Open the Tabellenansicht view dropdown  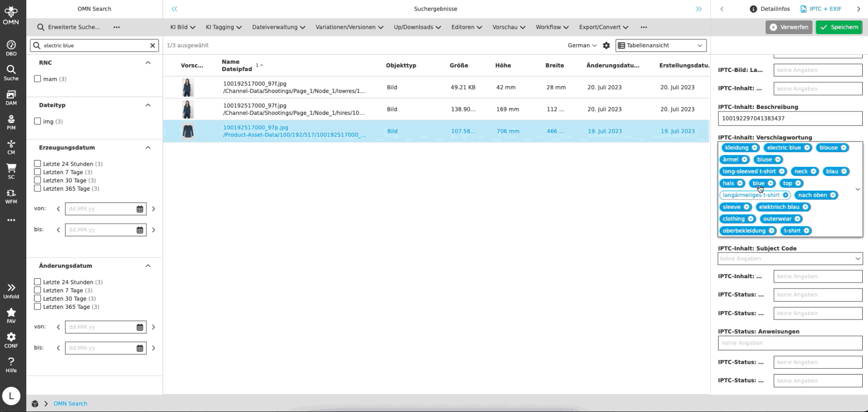[x=661, y=45]
